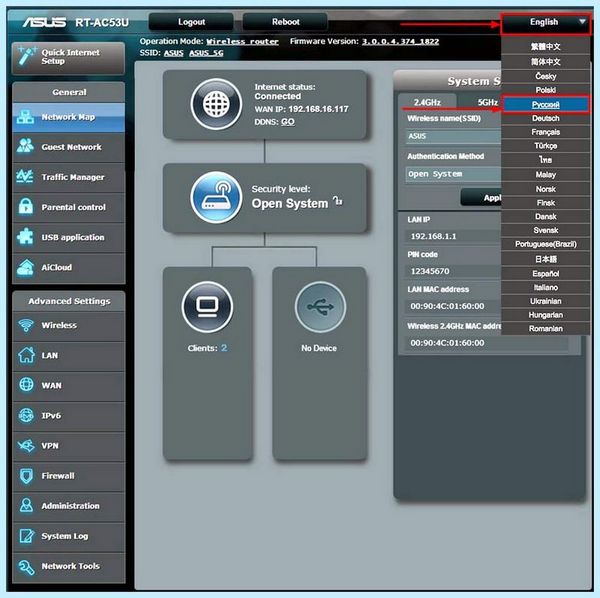Click the ASUS_5G SSID link
This screenshot has width=600, height=598.
coord(206,53)
